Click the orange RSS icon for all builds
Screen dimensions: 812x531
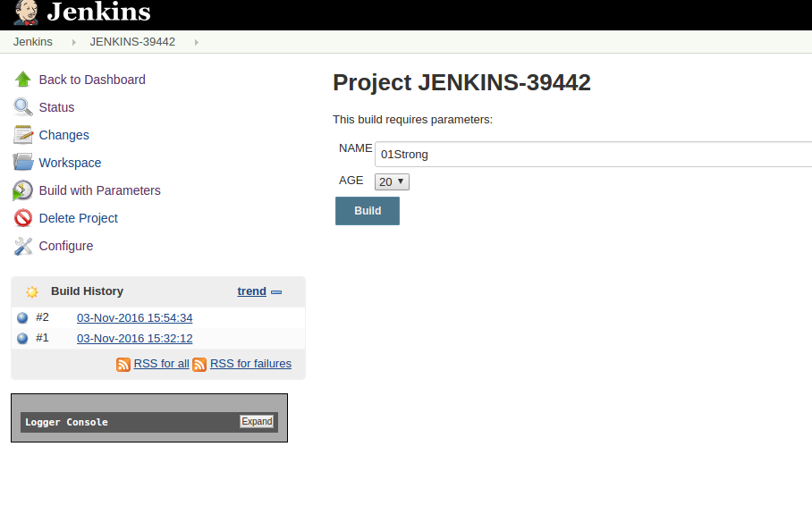point(123,365)
